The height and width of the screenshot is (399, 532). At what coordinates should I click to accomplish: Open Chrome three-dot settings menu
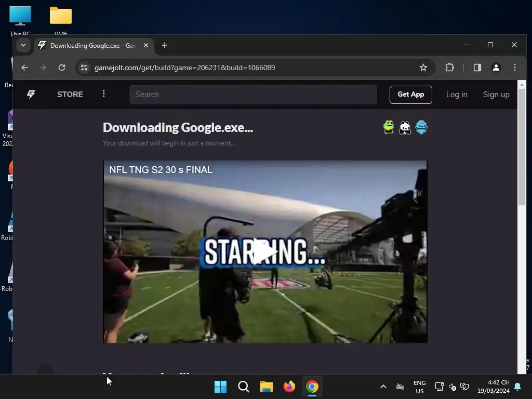pos(515,68)
